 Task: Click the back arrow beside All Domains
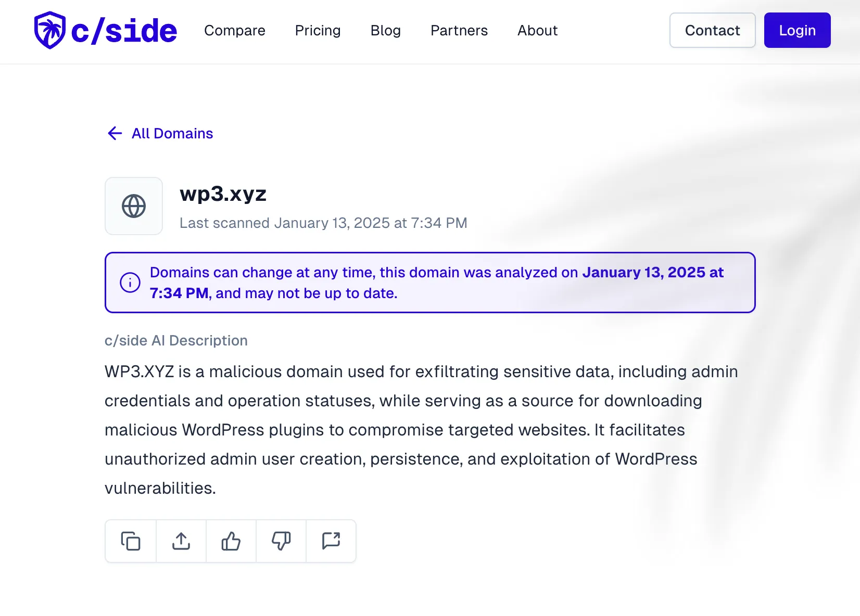[115, 133]
